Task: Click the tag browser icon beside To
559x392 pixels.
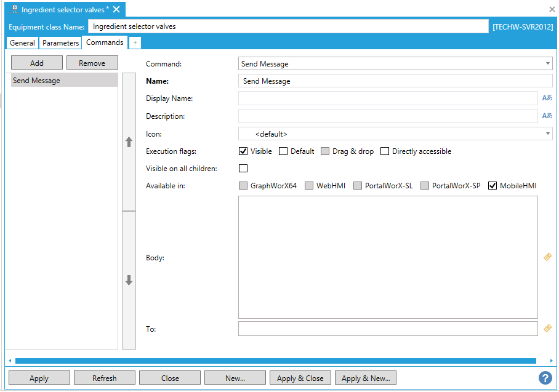Action: (547, 329)
